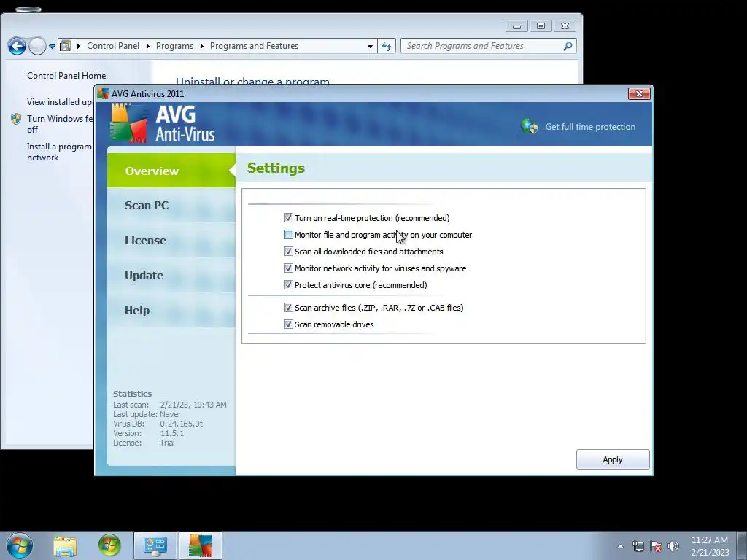Click the Programs and Features breadcrumb
Screen dimensions: 747x560
(254, 46)
